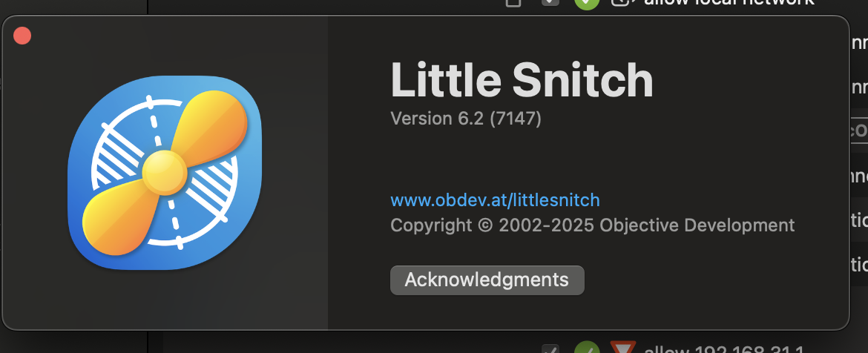Click the yellow hub at the propeller's center

[165, 172]
